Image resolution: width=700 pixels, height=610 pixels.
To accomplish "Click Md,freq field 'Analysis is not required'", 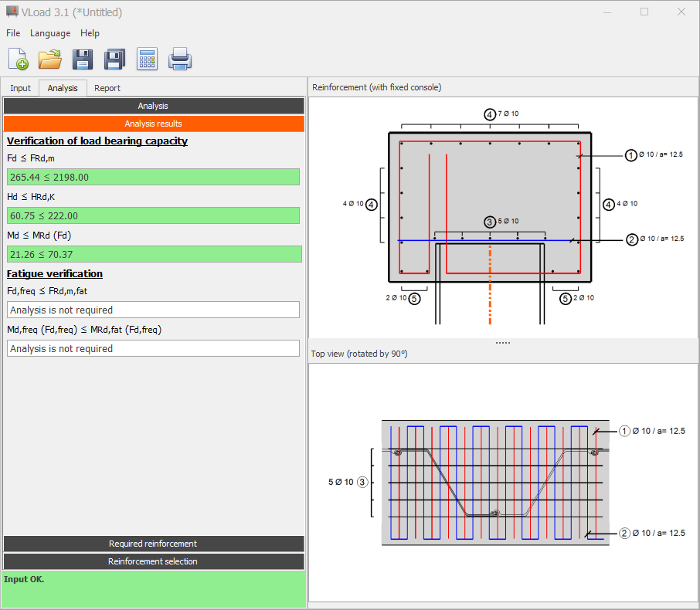I will click(153, 348).
